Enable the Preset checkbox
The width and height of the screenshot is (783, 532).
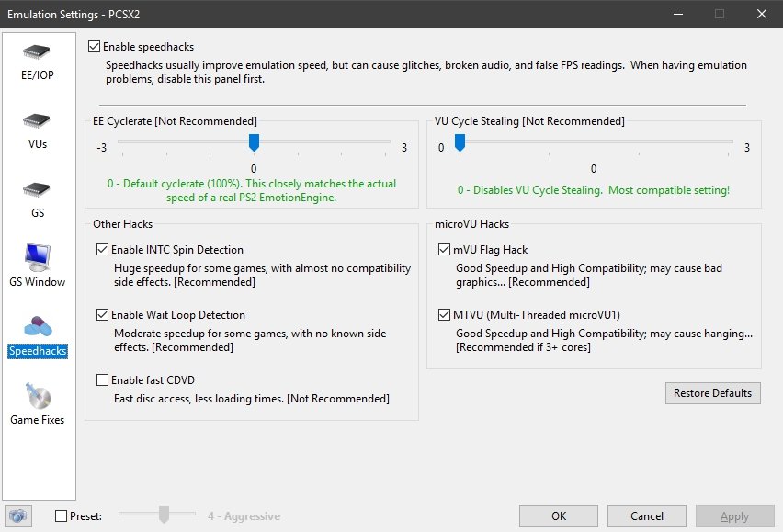pos(61,516)
